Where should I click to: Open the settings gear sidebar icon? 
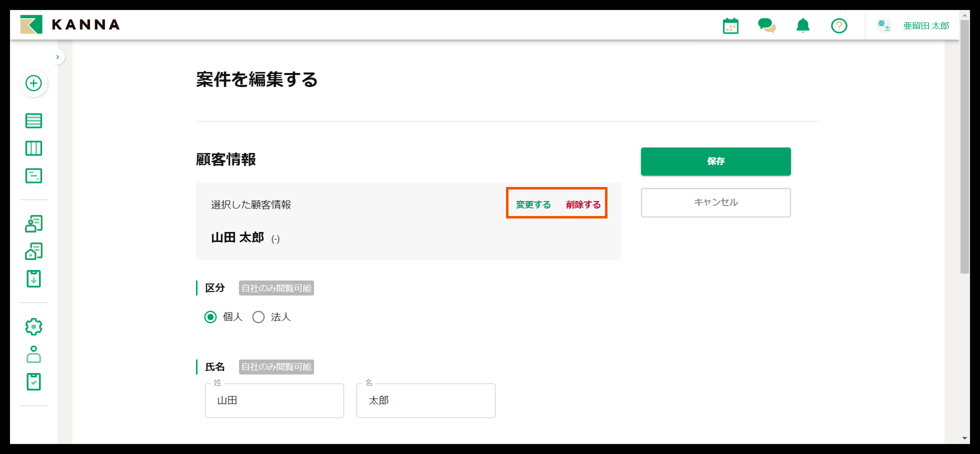tap(33, 326)
